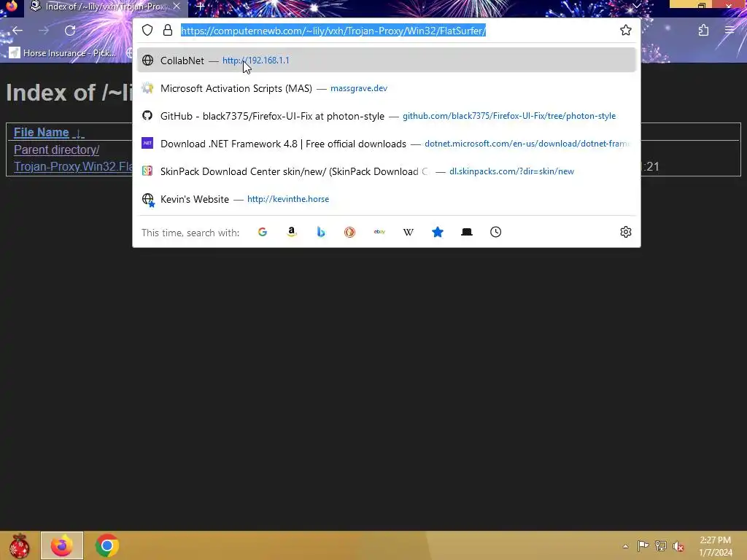The width and height of the screenshot is (747, 560).
Task: Switch to the Index of /~lily tab
Action: point(105,7)
